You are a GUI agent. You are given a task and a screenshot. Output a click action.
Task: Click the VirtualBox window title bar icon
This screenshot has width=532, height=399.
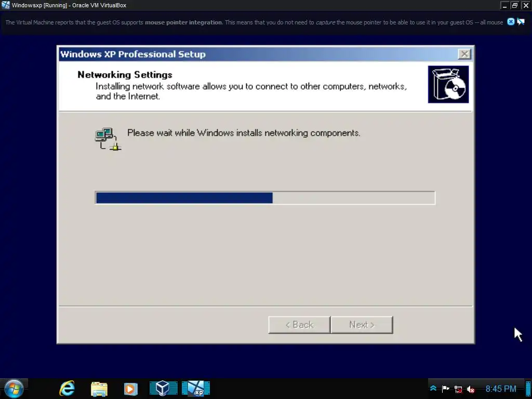click(x=5, y=5)
